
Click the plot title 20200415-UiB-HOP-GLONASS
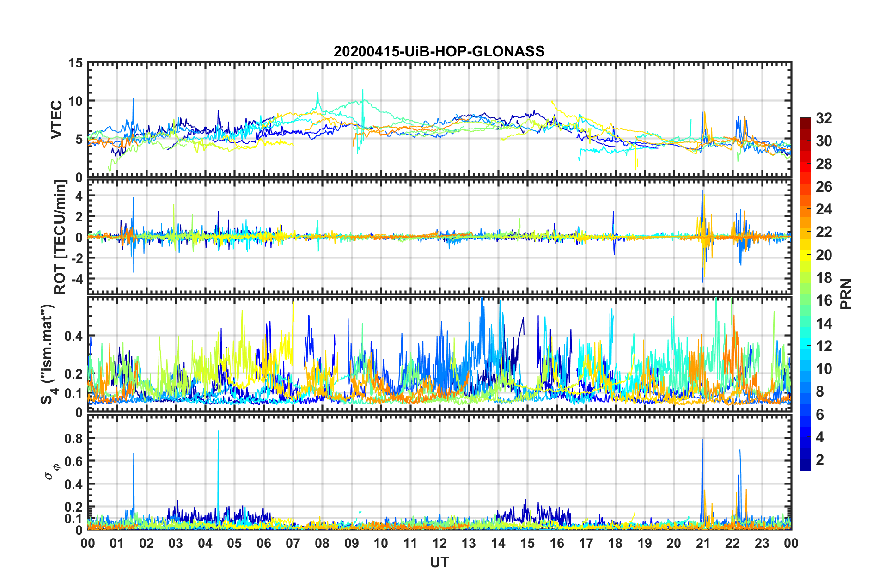pyautogui.click(x=439, y=51)
